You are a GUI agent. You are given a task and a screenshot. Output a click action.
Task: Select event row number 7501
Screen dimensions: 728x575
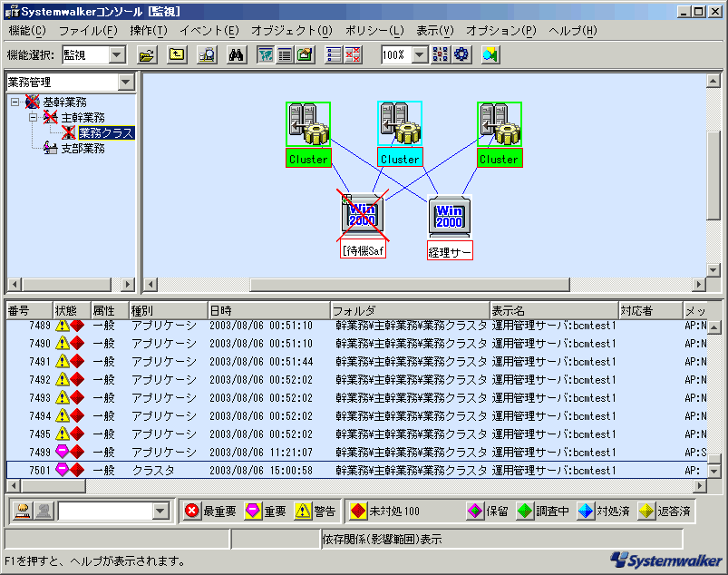tap(363, 470)
